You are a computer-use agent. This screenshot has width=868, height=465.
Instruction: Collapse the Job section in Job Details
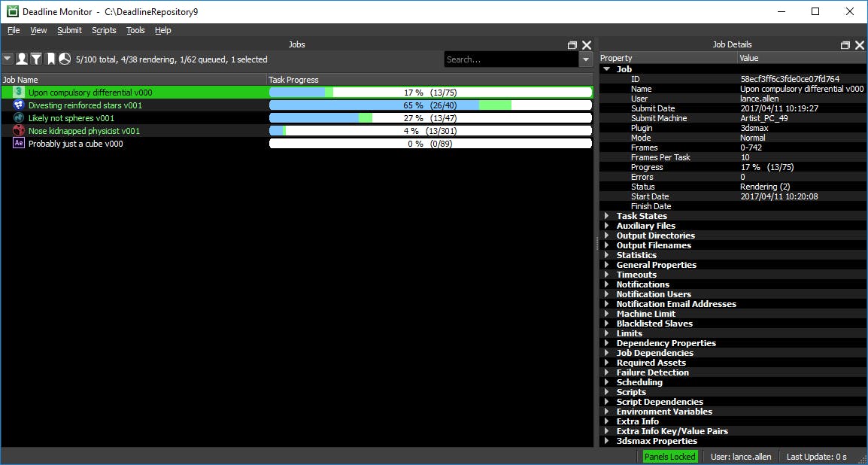click(x=607, y=69)
